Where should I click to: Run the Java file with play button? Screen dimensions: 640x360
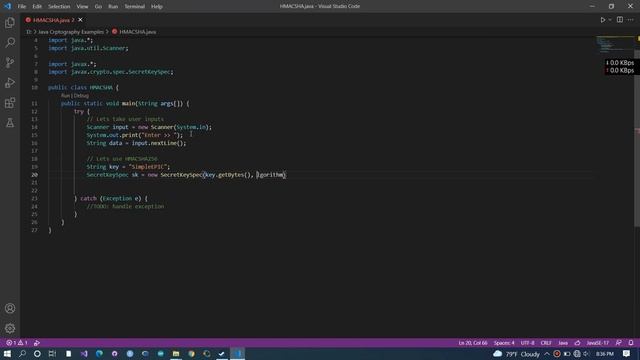[x=602, y=20]
